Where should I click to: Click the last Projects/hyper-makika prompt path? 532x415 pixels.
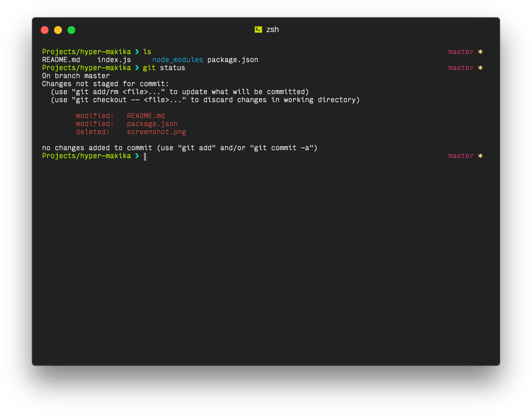point(87,156)
